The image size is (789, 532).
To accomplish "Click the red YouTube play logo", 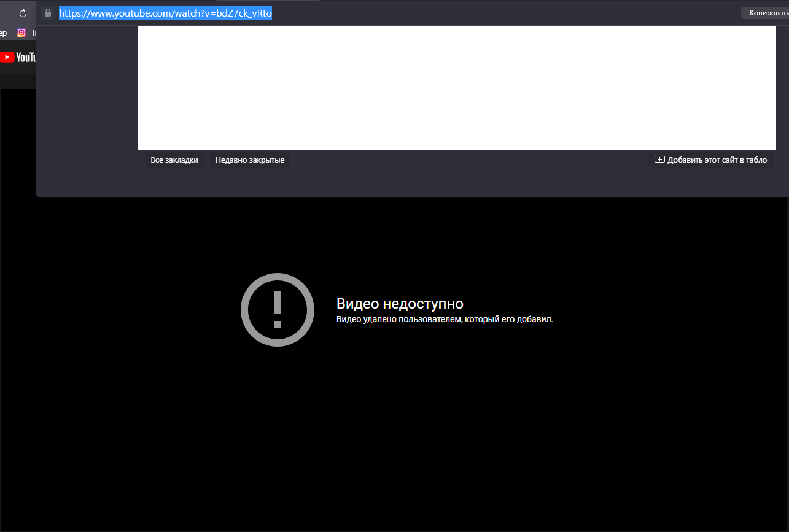I will pyautogui.click(x=7, y=57).
